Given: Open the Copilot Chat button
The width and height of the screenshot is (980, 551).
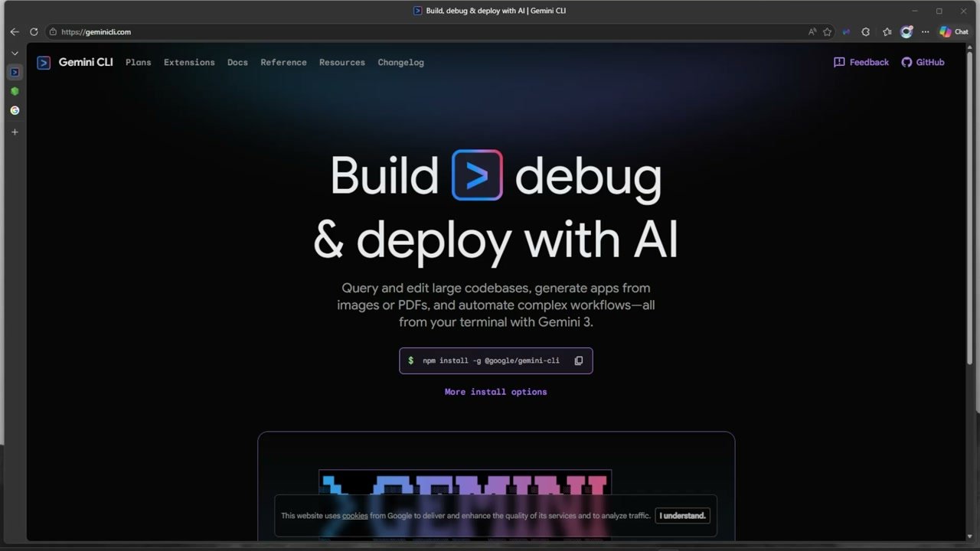Looking at the screenshot, I should click(954, 32).
